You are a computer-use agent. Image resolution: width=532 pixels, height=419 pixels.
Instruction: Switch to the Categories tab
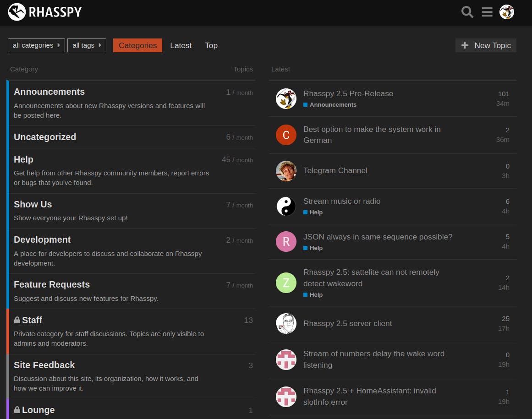pyautogui.click(x=137, y=45)
